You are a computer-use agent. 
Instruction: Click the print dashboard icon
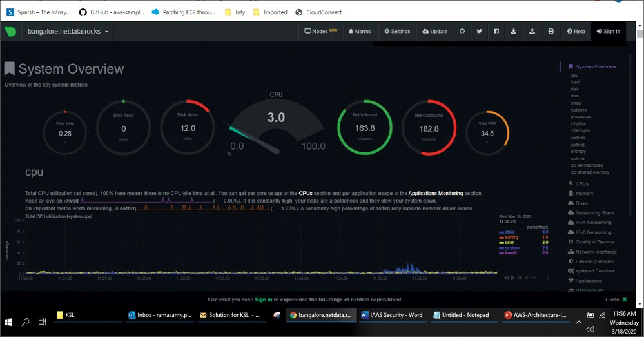(551, 31)
